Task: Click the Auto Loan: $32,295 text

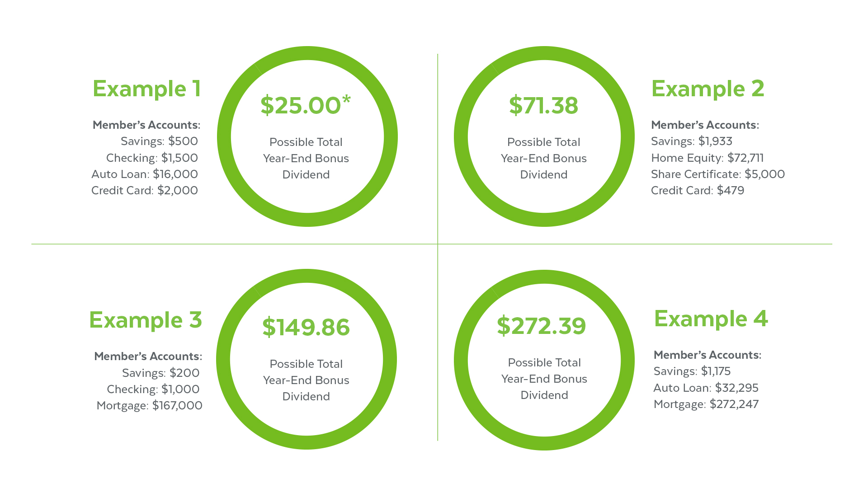Action: [706, 388]
